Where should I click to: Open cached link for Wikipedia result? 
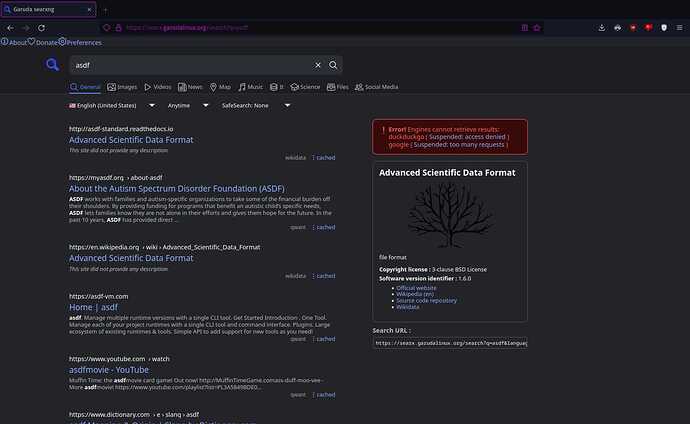coord(326,276)
